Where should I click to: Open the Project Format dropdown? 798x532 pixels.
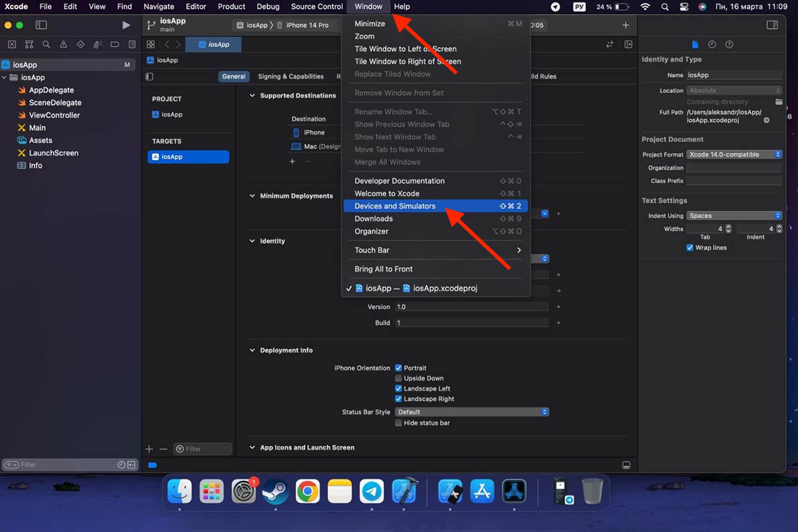coord(734,154)
